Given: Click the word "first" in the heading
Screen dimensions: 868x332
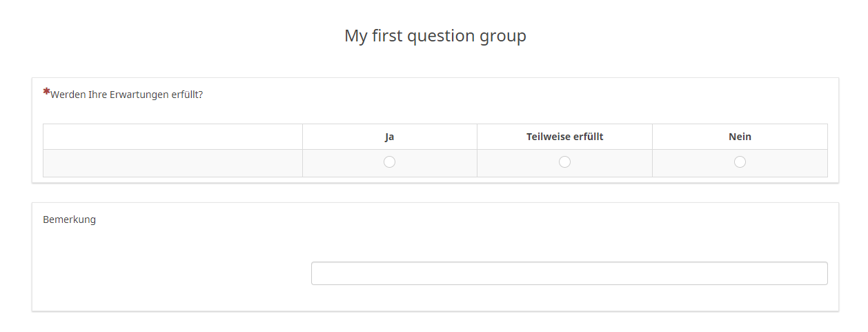Looking at the screenshot, I should click(387, 36).
